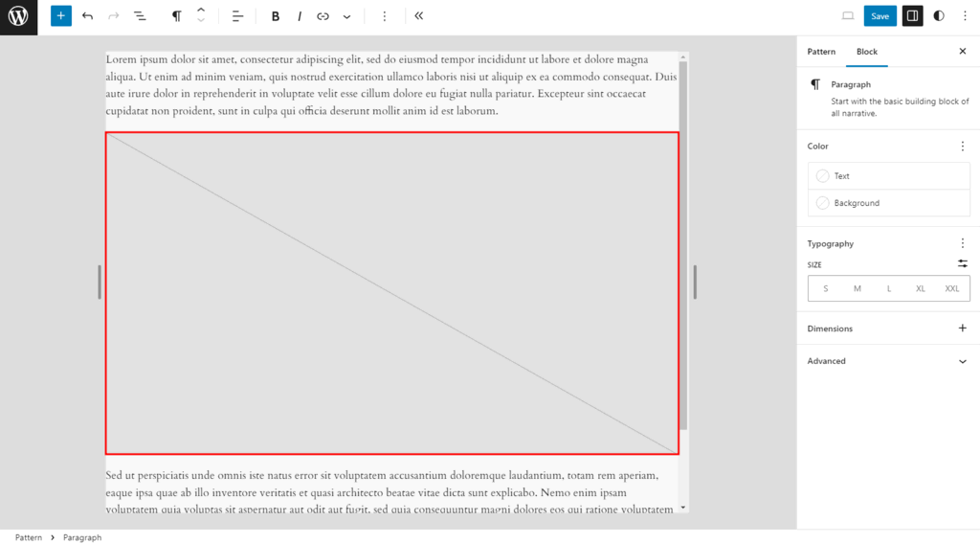Open more rich text controls dropdown
The height and width of the screenshot is (544, 980).
346,16
